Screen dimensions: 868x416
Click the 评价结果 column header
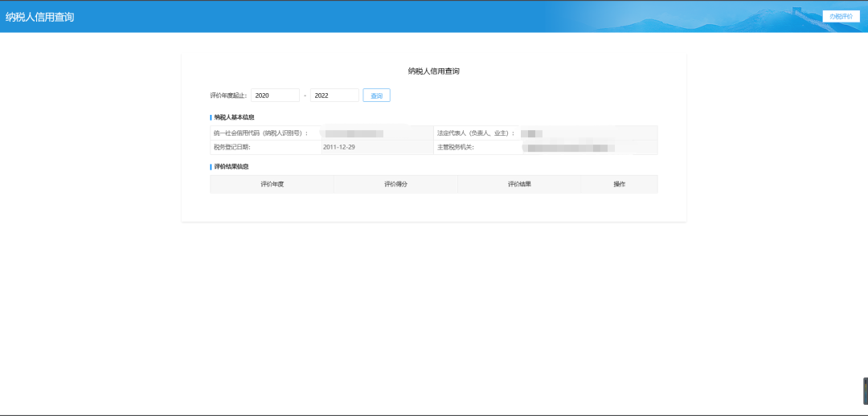[x=519, y=184]
